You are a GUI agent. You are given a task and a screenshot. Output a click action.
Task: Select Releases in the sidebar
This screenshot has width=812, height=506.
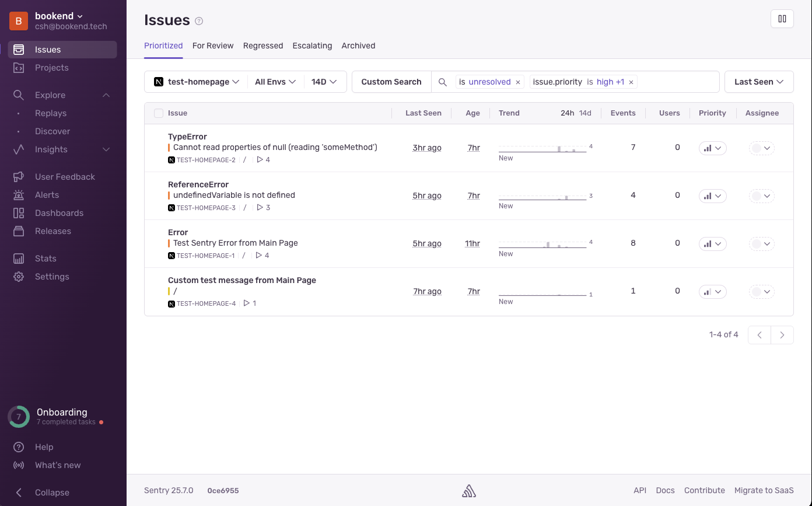[x=52, y=231]
